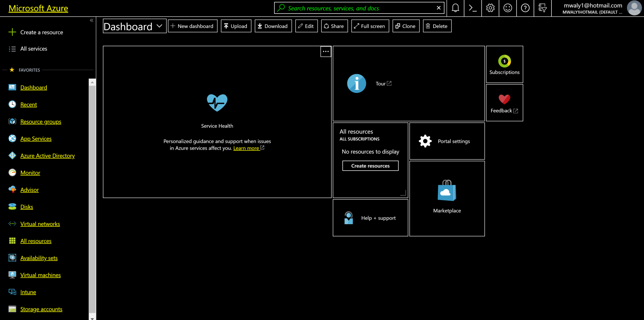Click the smiley feedback icon

pyautogui.click(x=507, y=8)
